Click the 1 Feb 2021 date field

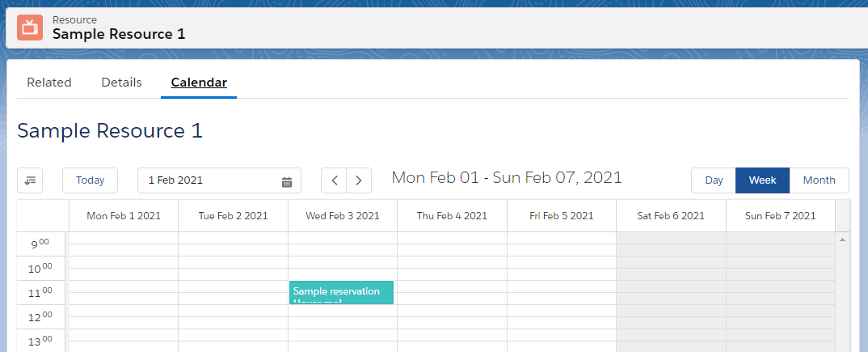[x=210, y=180]
